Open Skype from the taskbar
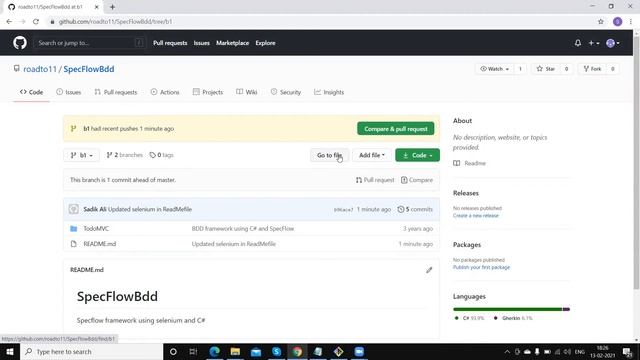The height and width of the screenshot is (360, 640). [x=276, y=351]
